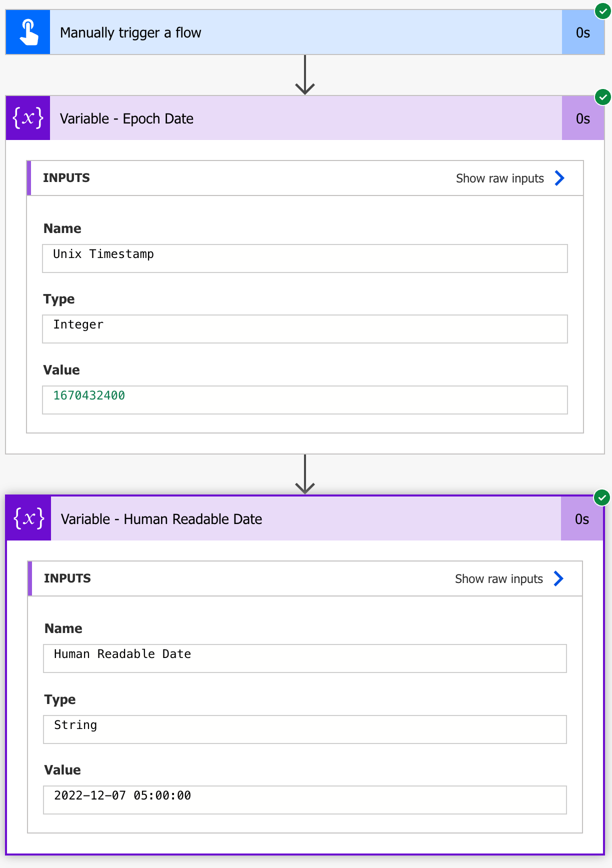Open 'Show raw inputs' link in Epoch Date step

coord(499,178)
